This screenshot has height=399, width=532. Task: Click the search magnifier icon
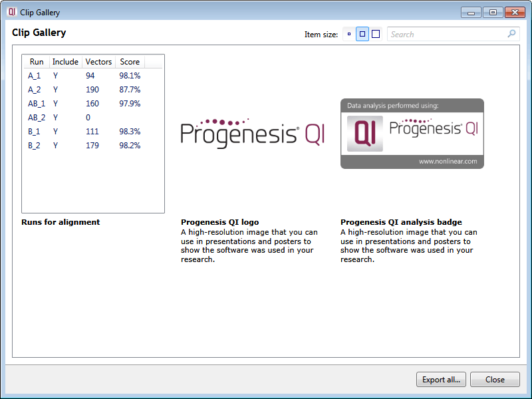tap(511, 34)
